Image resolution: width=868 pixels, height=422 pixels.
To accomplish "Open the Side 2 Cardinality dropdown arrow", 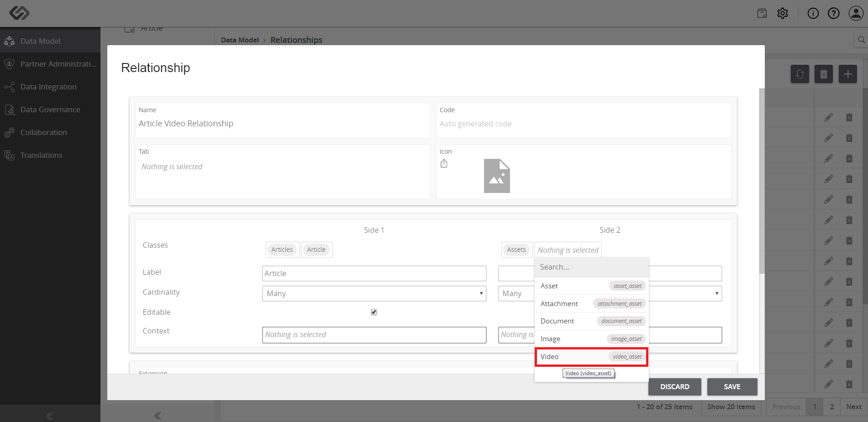I will pos(717,293).
